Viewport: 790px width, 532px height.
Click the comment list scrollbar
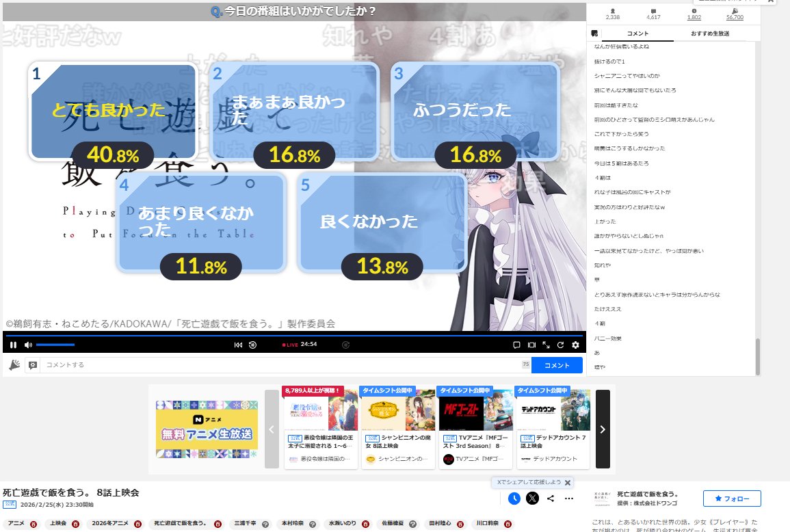[757, 356]
